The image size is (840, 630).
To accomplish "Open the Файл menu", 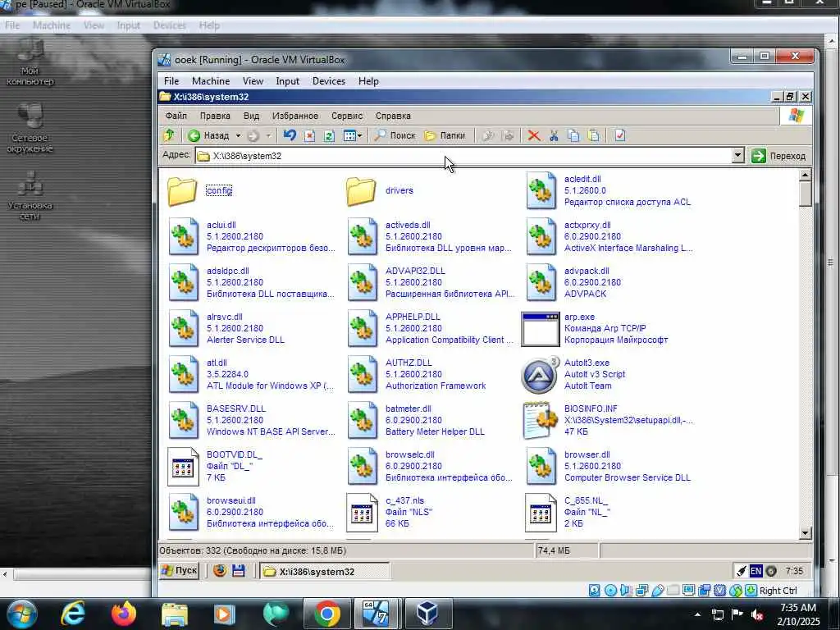I will pos(176,116).
